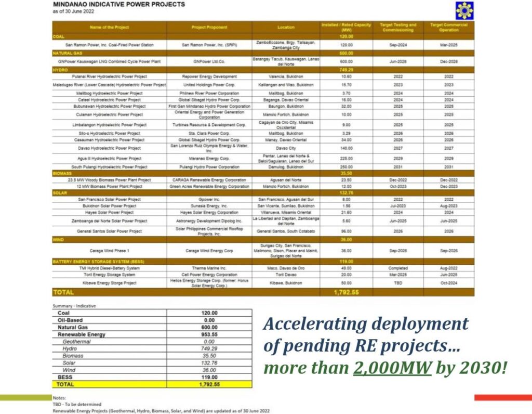Click the "Oil-Based" summary row label
The image size is (532, 414).
[70, 320]
